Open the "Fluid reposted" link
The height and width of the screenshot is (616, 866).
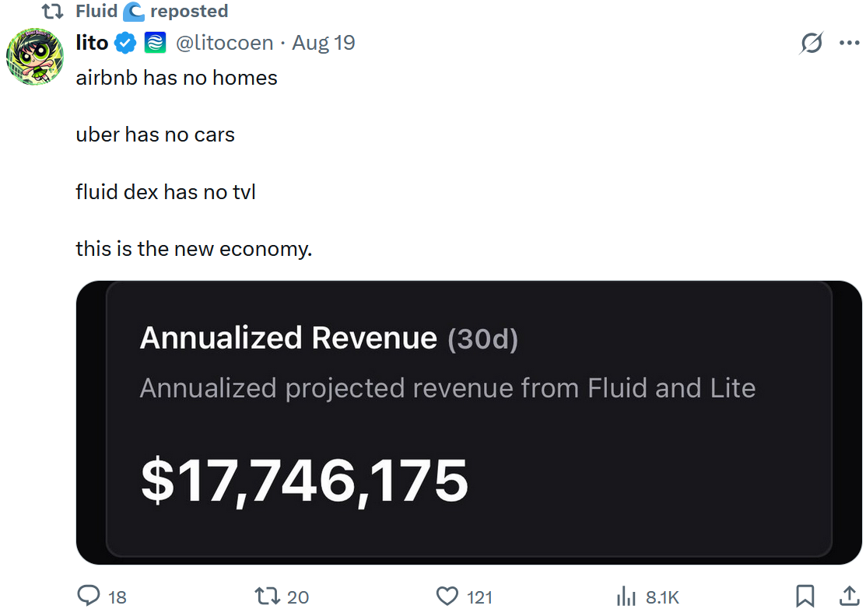coord(152,12)
